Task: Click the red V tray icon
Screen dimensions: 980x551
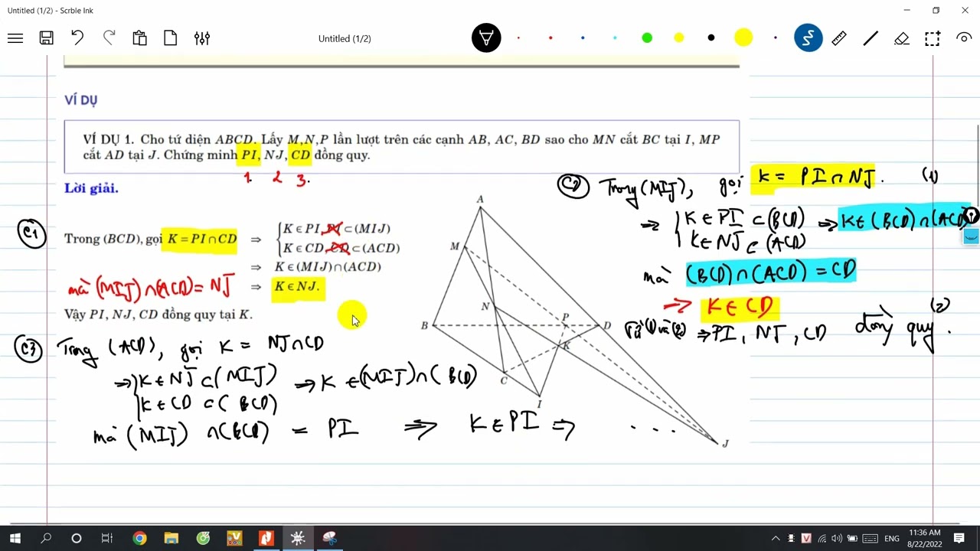Action: coord(806,539)
